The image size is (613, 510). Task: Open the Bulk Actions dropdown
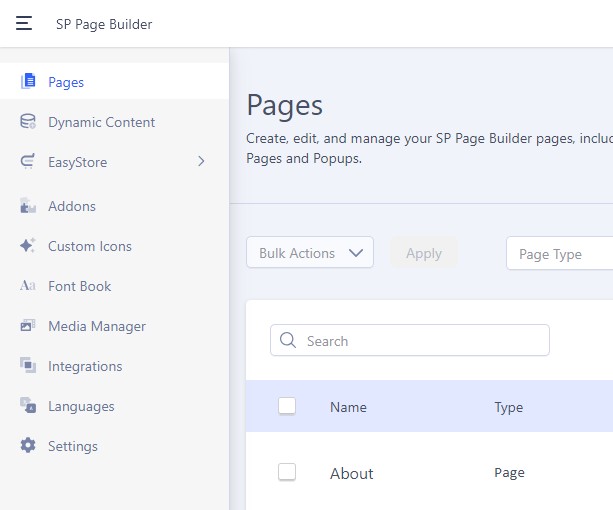click(x=310, y=253)
